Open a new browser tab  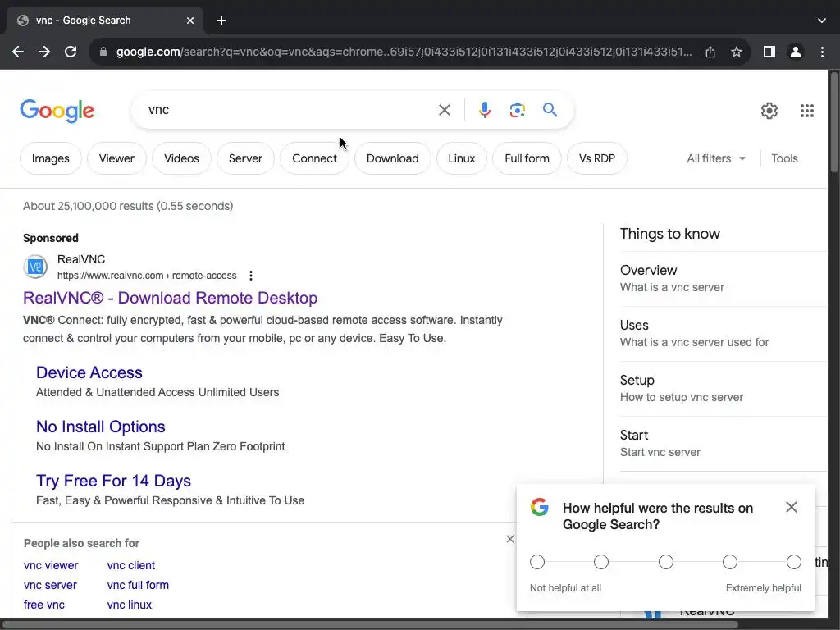point(221,21)
